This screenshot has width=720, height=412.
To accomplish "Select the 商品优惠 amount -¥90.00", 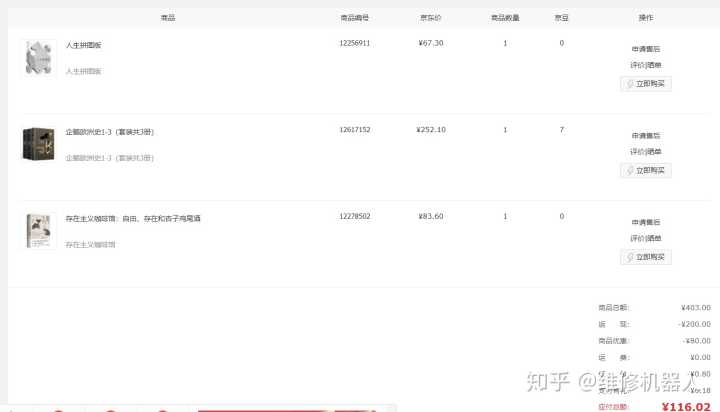I will coord(696,341).
